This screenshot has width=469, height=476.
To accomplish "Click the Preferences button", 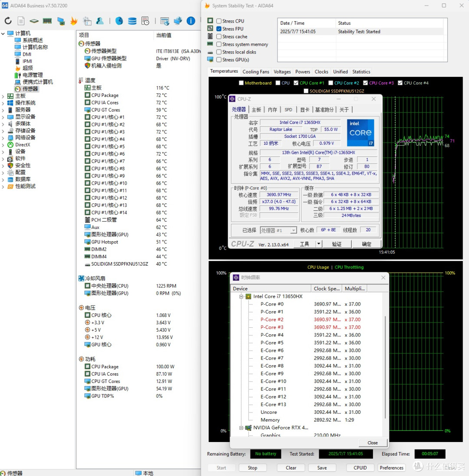I will 391,468.
